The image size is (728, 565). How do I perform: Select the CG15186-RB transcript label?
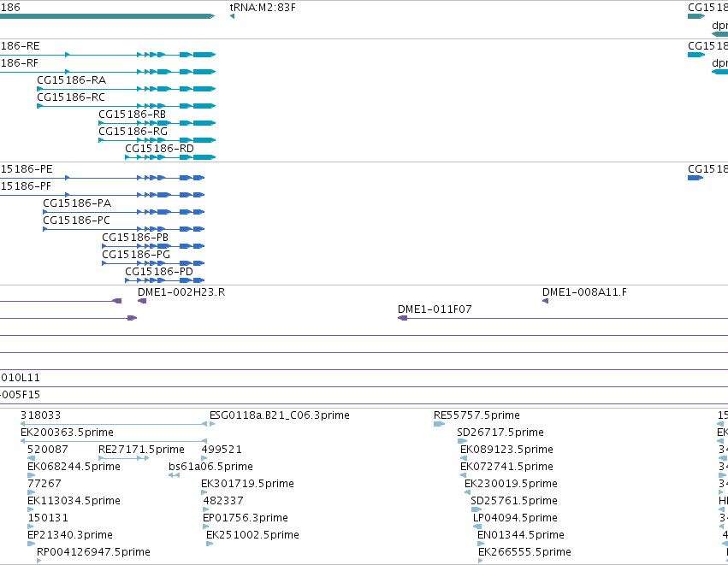pos(133,115)
